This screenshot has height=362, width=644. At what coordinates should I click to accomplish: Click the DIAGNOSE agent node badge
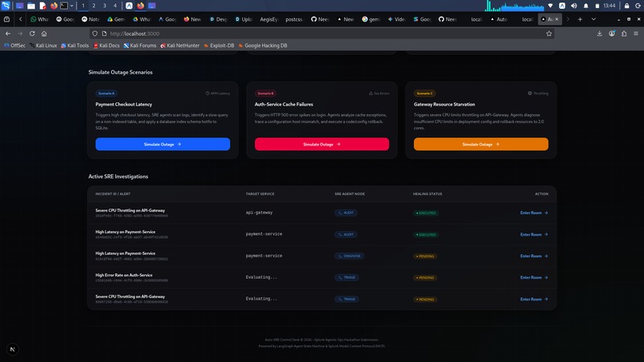[x=349, y=256]
